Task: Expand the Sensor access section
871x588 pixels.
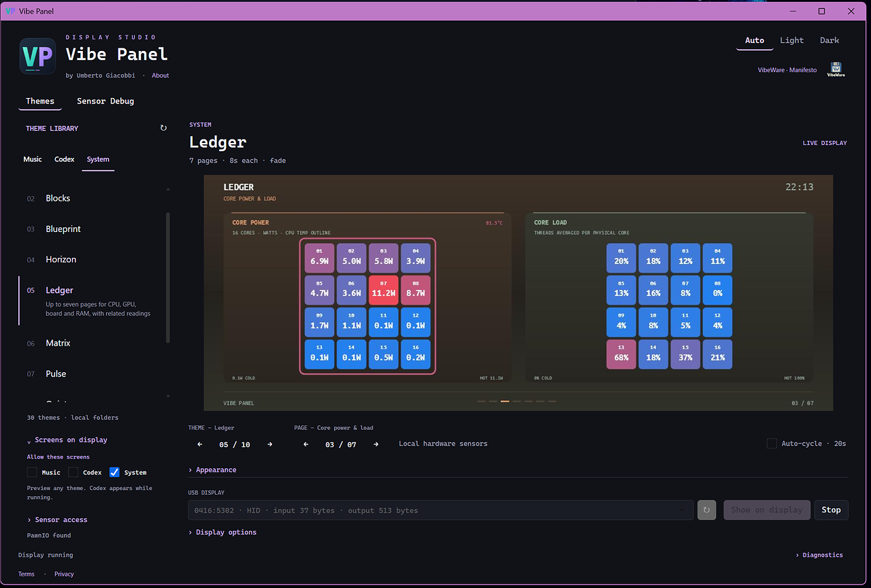Action: click(57, 520)
